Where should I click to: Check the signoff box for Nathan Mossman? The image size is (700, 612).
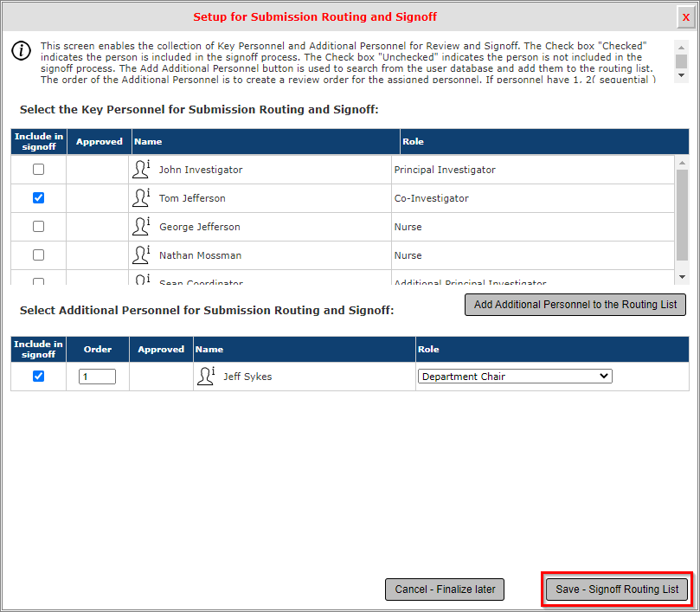click(38, 255)
